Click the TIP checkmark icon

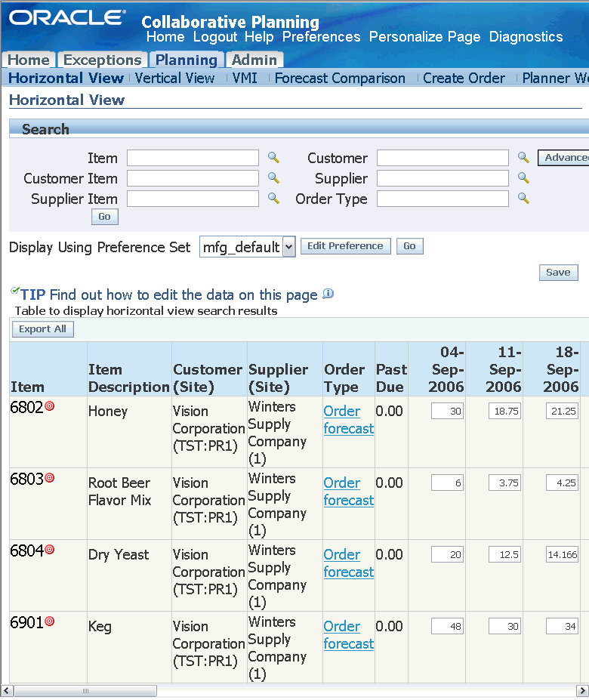click(x=15, y=291)
